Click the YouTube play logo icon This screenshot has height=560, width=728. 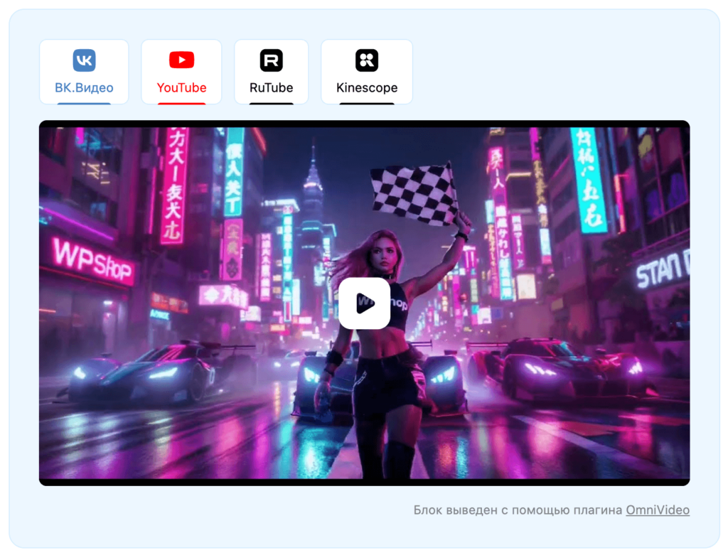pos(181,60)
